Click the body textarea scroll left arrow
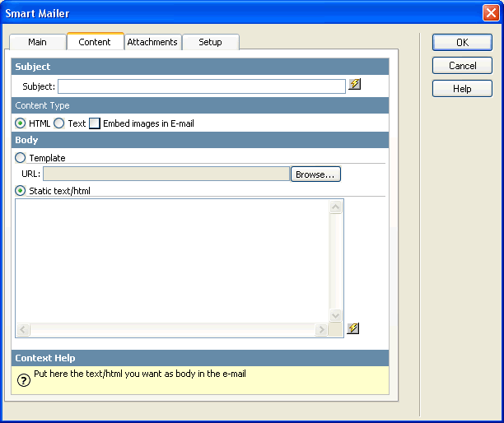Viewport: 504px width, 423px height. (23, 329)
